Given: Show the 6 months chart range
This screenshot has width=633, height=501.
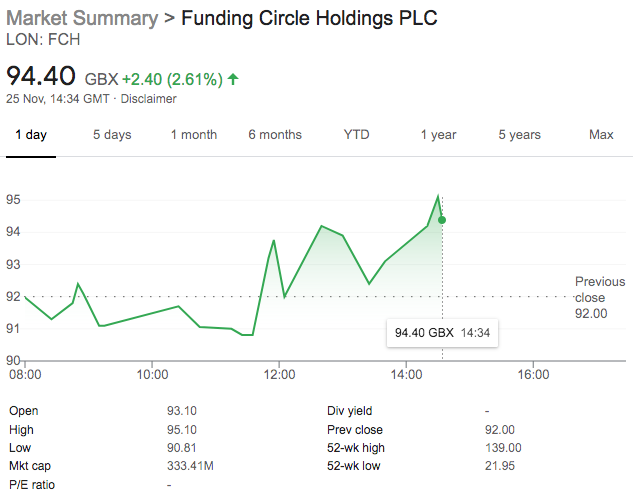Looking at the screenshot, I should pos(275,134).
